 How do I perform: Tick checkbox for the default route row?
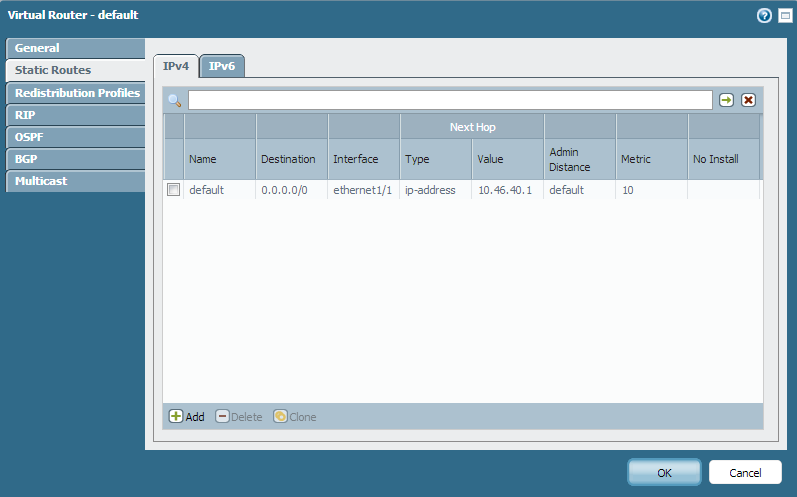pyautogui.click(x=173, y=190)
